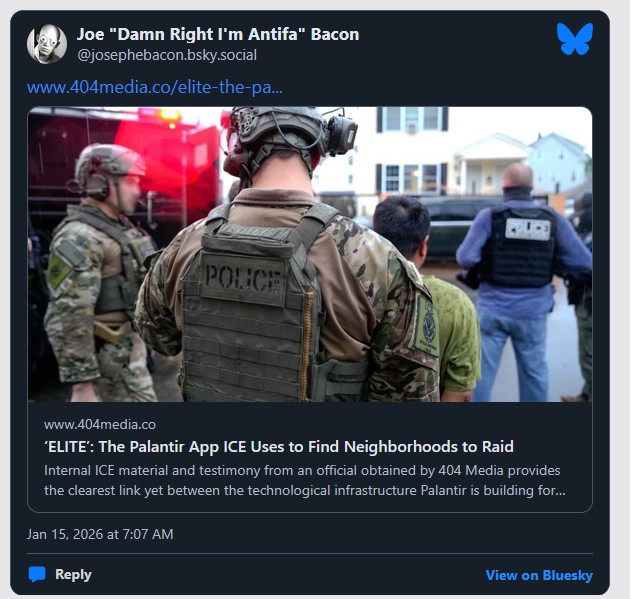Open the @josephebacon.bsky.social handle

click(167, 55)
